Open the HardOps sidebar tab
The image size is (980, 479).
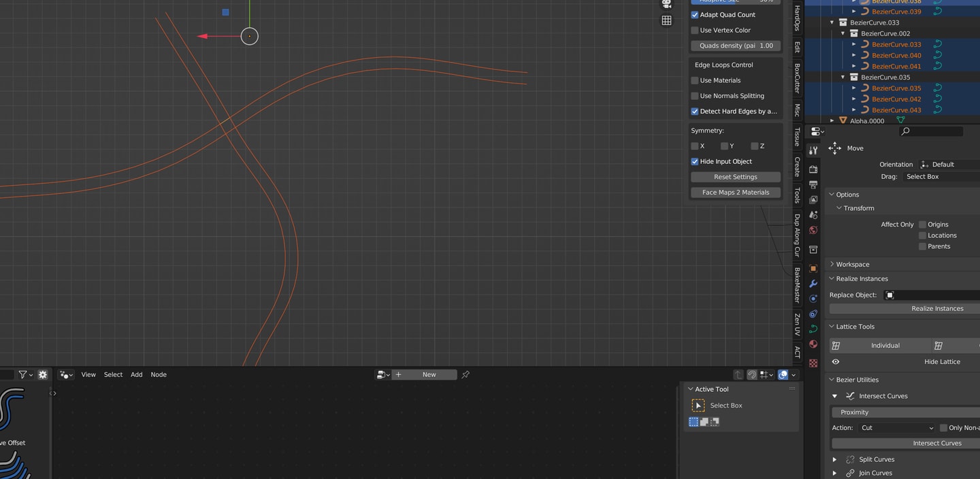(797, 17)
